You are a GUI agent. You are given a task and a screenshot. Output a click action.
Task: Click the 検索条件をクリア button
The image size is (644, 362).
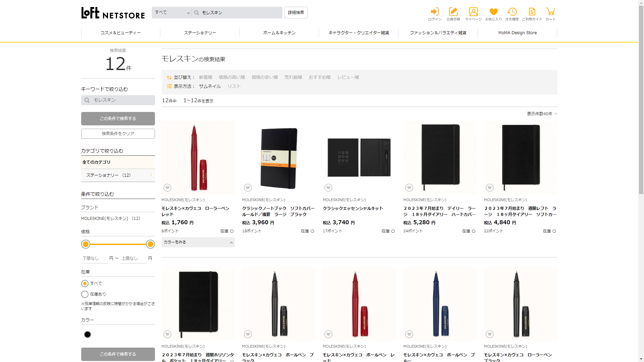(x=118, y=134)
